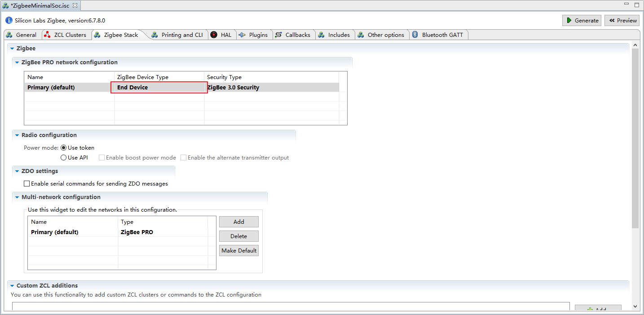This screenshot has height=315, width=644.
Task: Click the Includes tab icon
Action: click(322, 35)
